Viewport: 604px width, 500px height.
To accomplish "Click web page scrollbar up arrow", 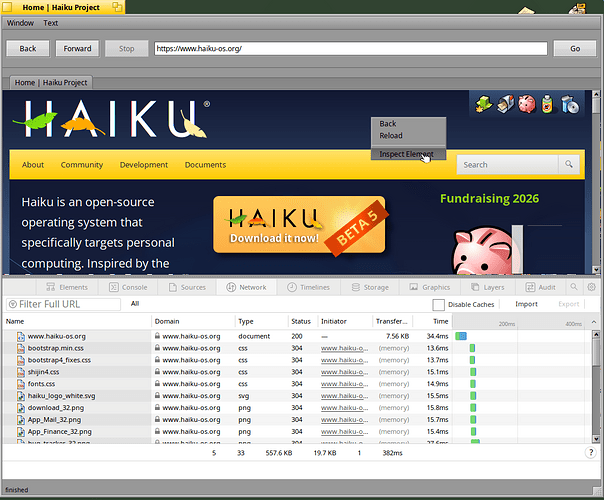I will (596, 94).
